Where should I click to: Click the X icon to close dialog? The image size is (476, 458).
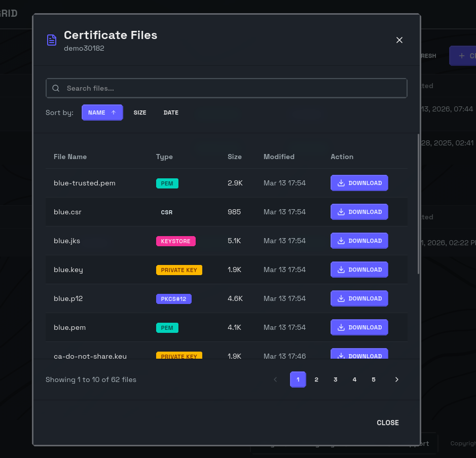pos(399,40)
